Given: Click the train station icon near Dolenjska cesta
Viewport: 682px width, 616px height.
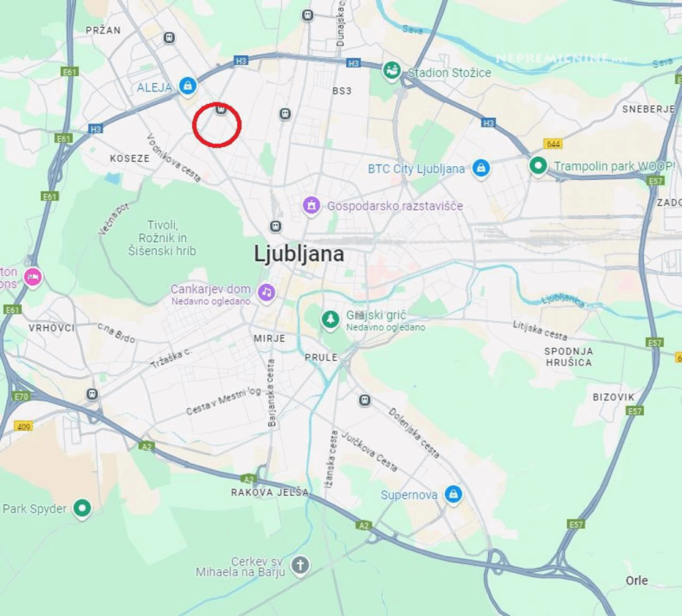Looking at the screenshot, I should tap(365, 400).
